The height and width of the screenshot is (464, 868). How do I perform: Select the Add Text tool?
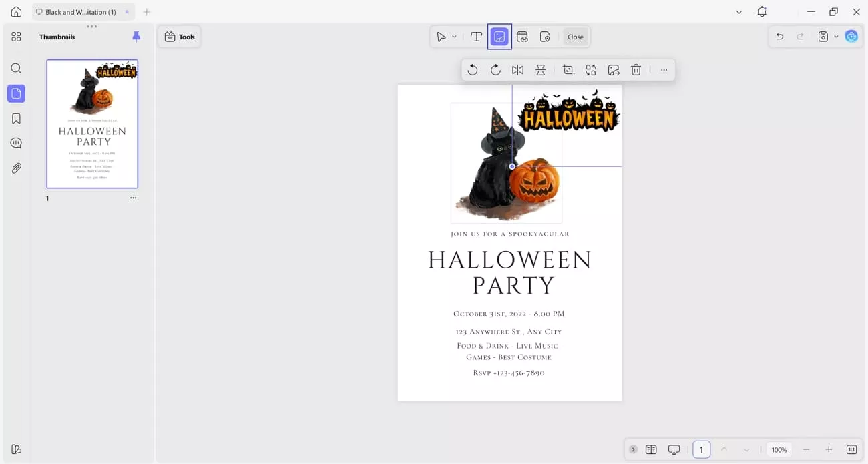click(x=476, y=37)
